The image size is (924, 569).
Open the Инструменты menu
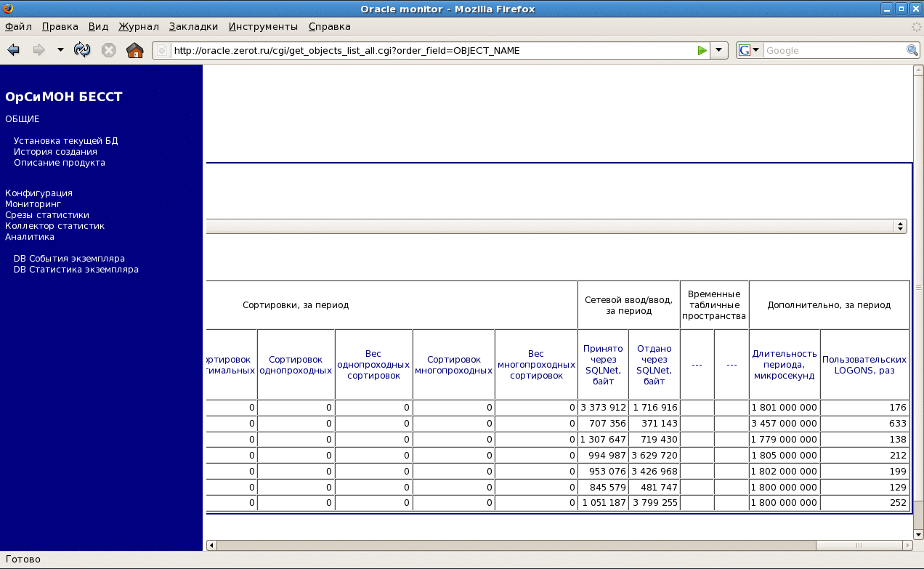pos(263,26)
